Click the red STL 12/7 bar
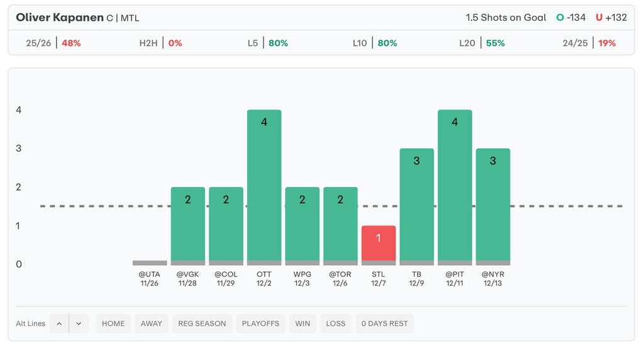This screenshot has height=350, width=644. coord(379,243)
